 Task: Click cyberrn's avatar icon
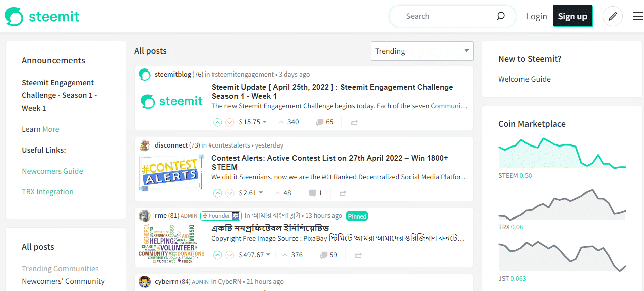tap(145, 282)
